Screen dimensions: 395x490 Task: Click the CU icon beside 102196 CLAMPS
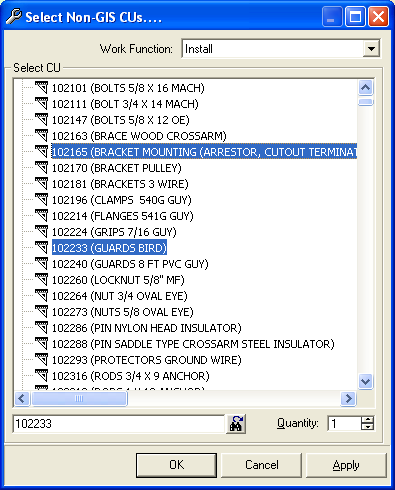[42, 200]
